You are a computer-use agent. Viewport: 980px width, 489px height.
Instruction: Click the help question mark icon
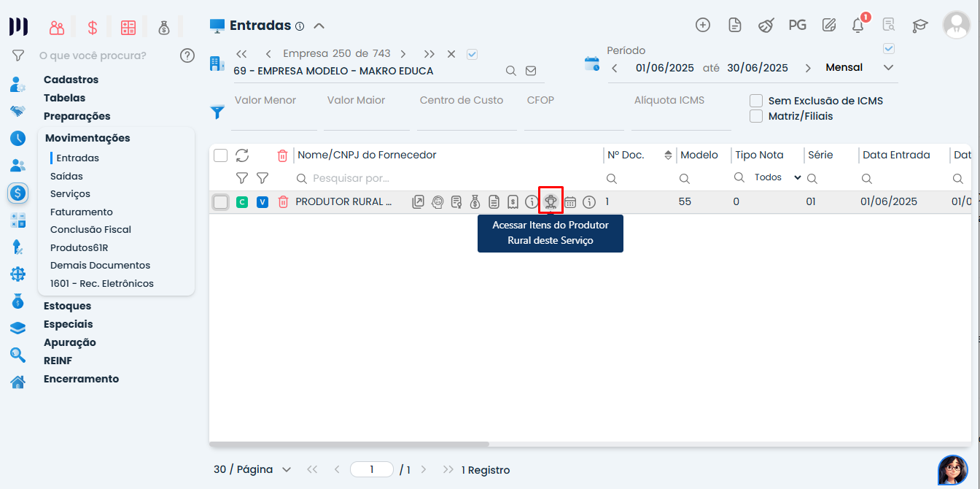pyautogui.click(x=187, y=55)
